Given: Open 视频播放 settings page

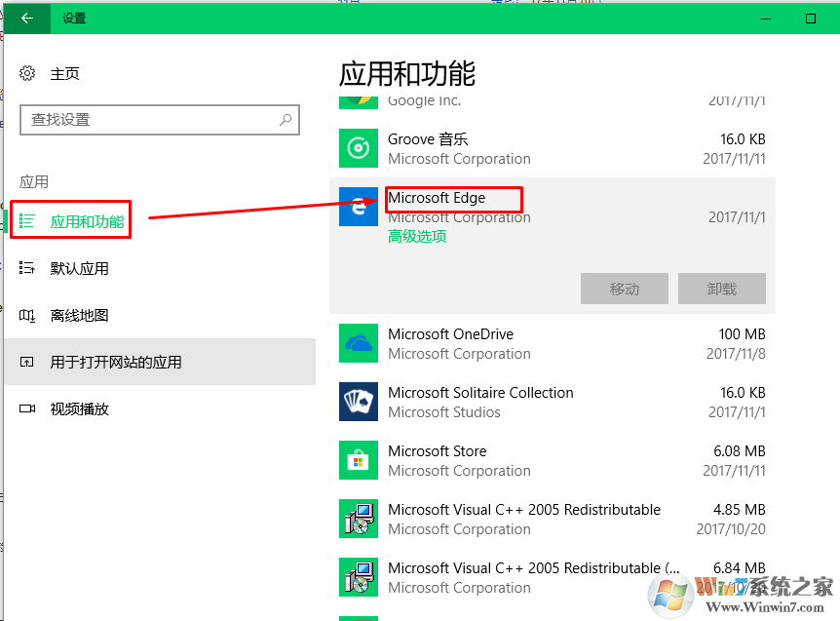Looking at the screenshot, I should [79, 409].
